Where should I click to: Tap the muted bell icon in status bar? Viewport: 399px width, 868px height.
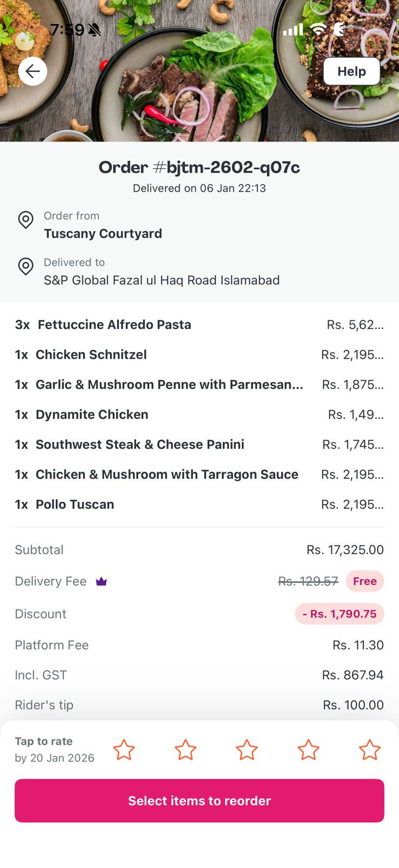(94, 30)
